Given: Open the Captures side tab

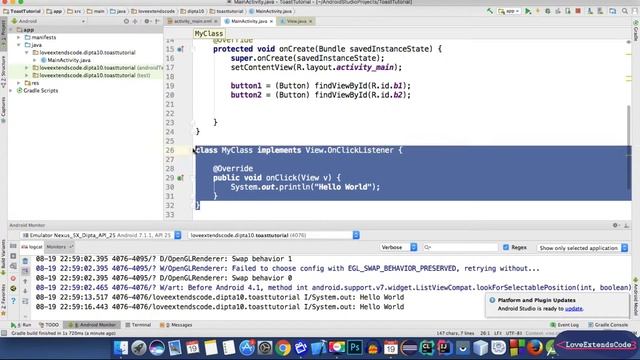Looking at the screenshot, I should click(3, 110).
